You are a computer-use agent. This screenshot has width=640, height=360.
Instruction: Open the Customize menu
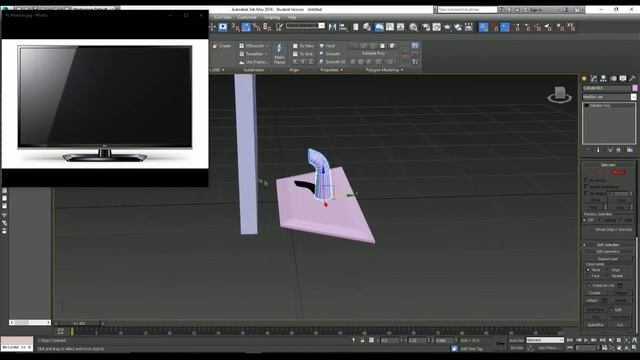(x=247, y=18)
